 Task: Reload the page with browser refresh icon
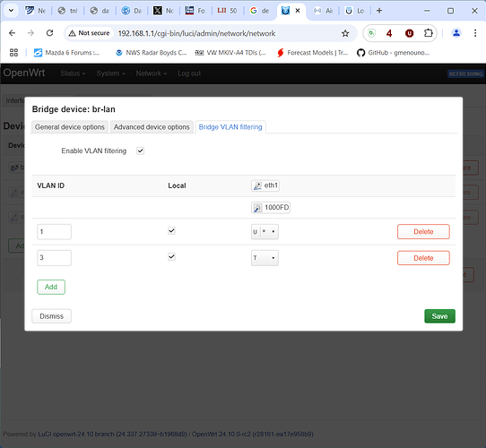click(x=49, y=33)
